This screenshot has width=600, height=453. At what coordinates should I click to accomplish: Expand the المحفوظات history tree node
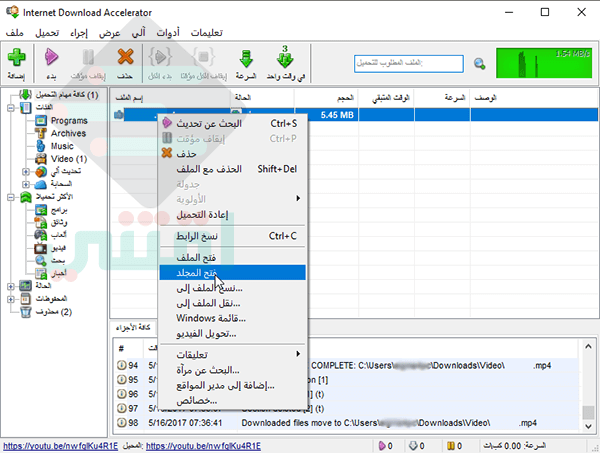click(11, 299)
